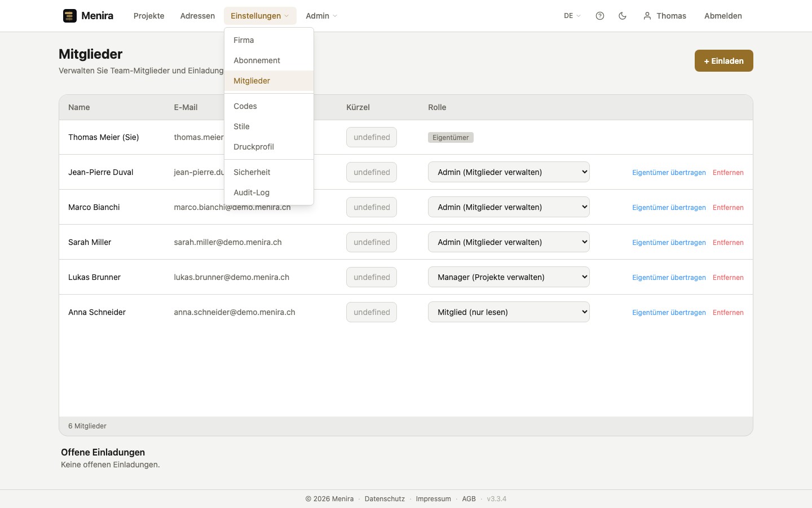Edit Kürzel field for Lukas Brunner
Viewport: 812px width, 508px height.
click(372, 277)
